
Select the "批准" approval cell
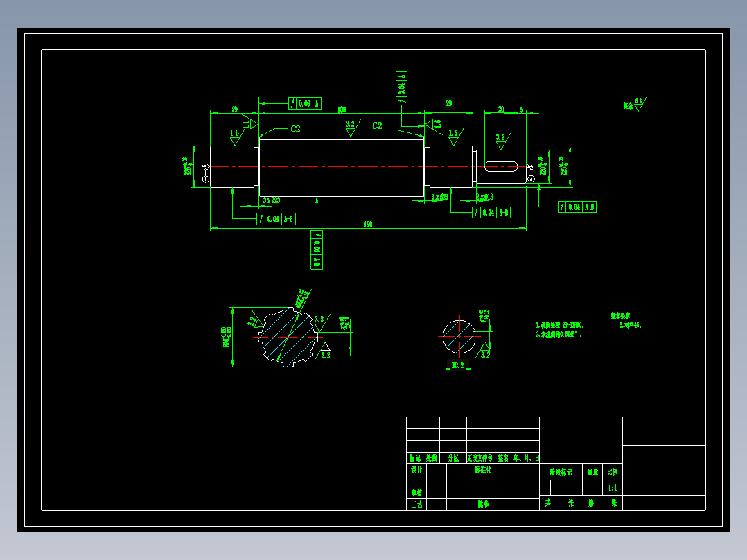483,505
